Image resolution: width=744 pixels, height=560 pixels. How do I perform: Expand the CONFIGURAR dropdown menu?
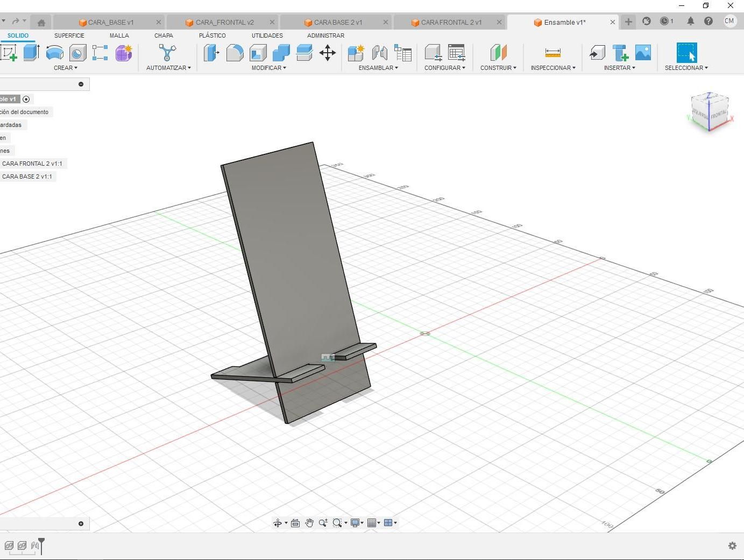(x=445, y=68)
